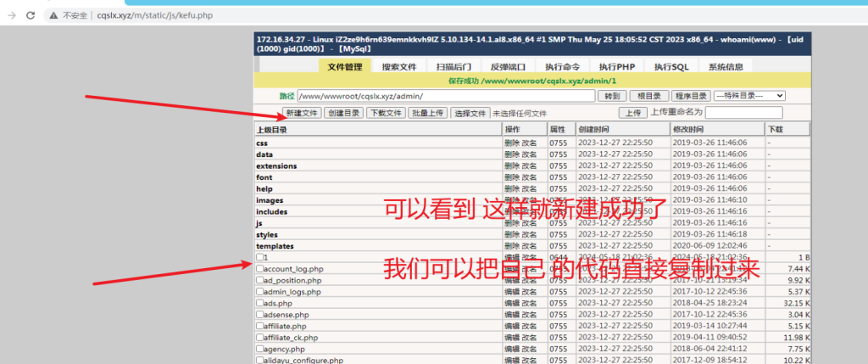Select the 文件管理 tab

[x=345, y=67]
